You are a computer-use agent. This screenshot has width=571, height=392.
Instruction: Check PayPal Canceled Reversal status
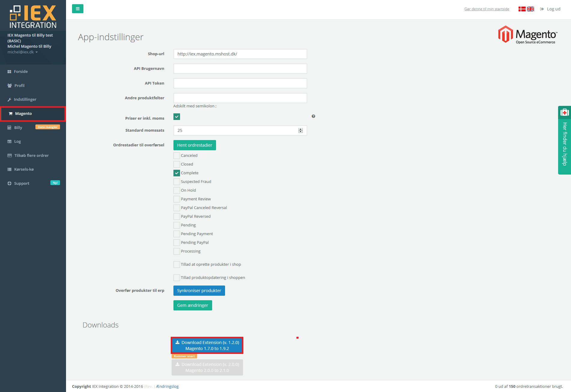coord(177,208)
